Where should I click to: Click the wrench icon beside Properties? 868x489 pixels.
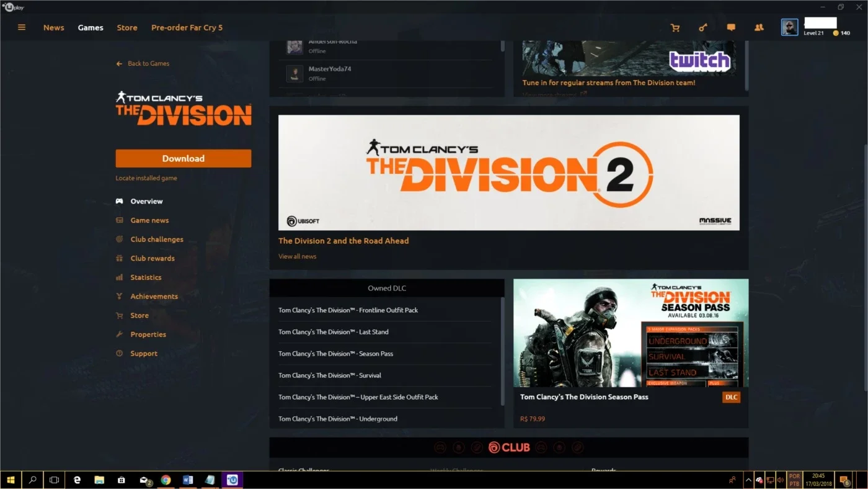(x=119, y=334)
